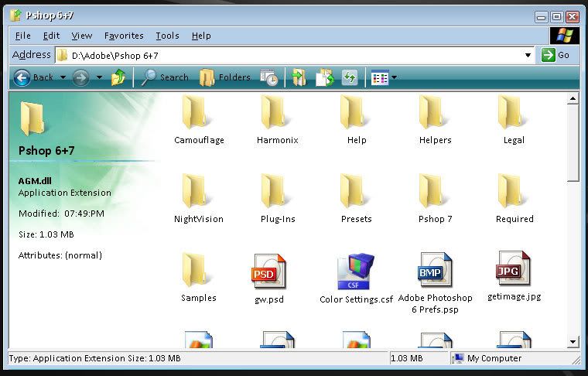
Task: Open the Tools menu
Action: (167, 36)
